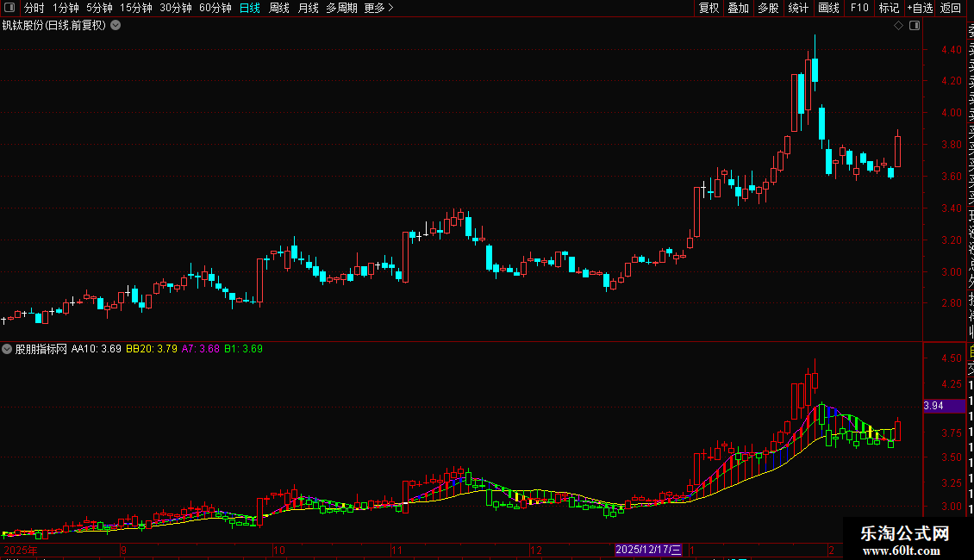Click the month 11 label on time axis
The height and width of the screenshot is (560, 974).
click(397, 550)
